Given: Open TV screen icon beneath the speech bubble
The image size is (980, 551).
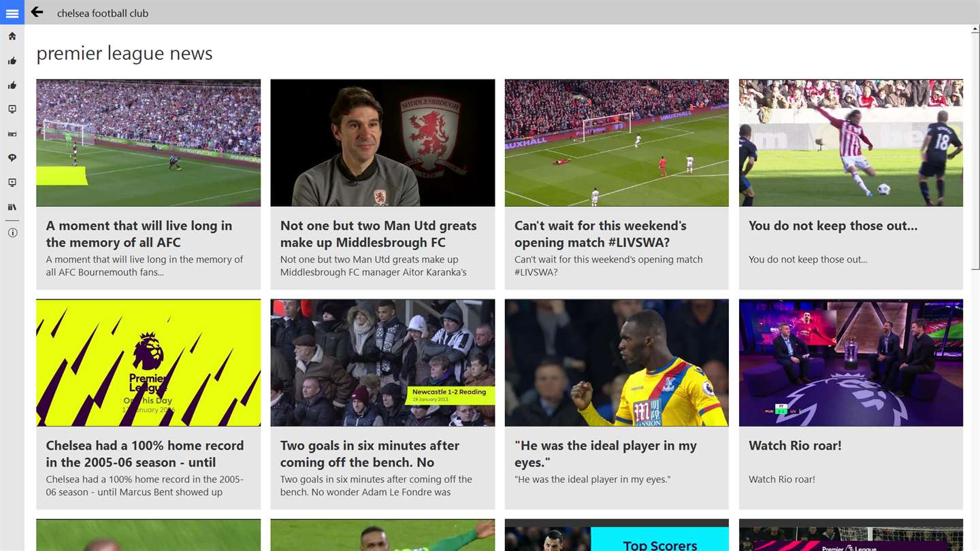Looking at the screenshot, I should pos(12,182).
